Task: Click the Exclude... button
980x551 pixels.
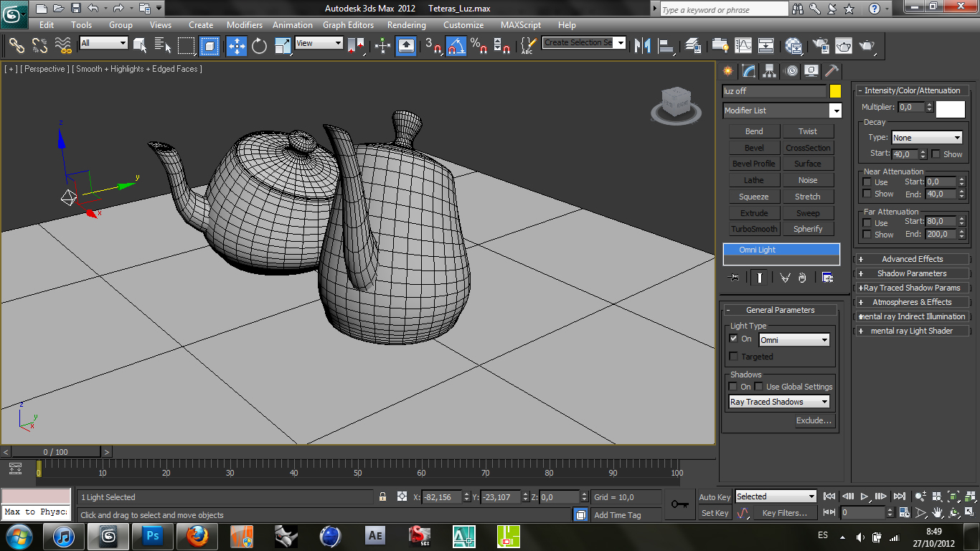Action: coord(814,420)
